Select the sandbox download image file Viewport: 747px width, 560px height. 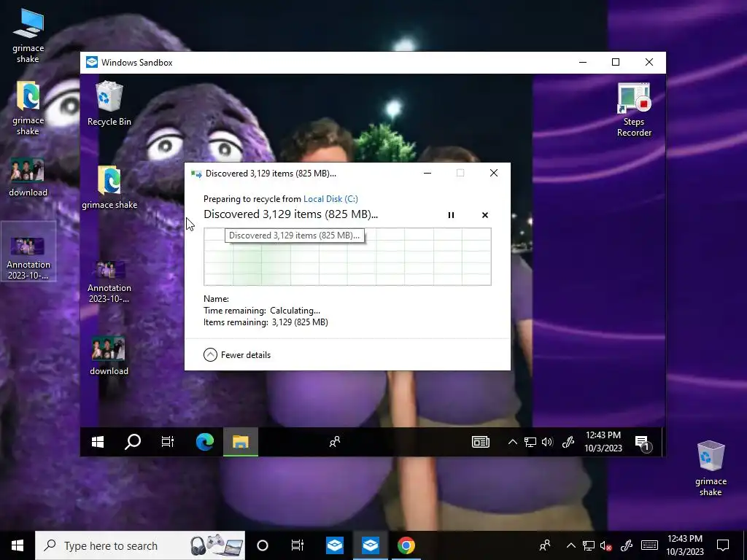(109, 356)
